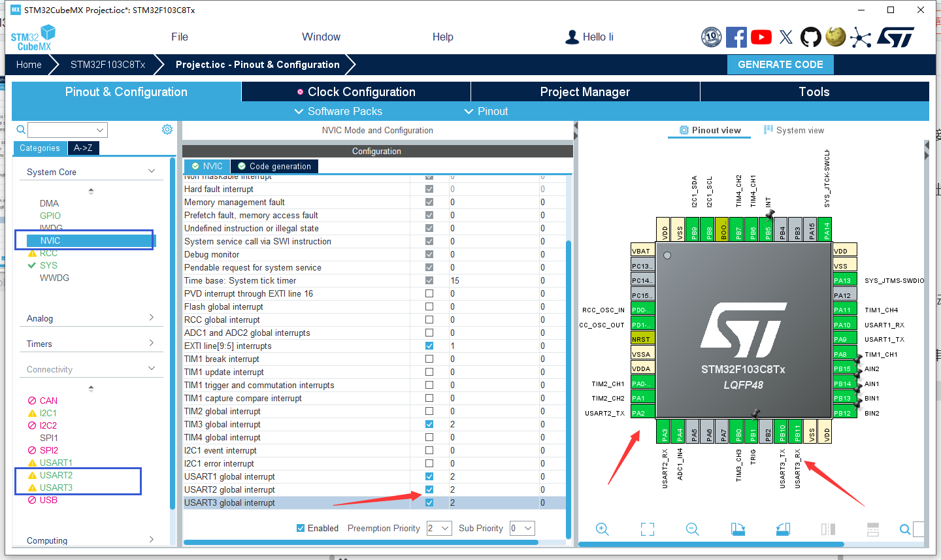The height and width of the screenshot is (560, 941).
Task: Select the green PA9 pin on the chip
Action: pos(845,339)
